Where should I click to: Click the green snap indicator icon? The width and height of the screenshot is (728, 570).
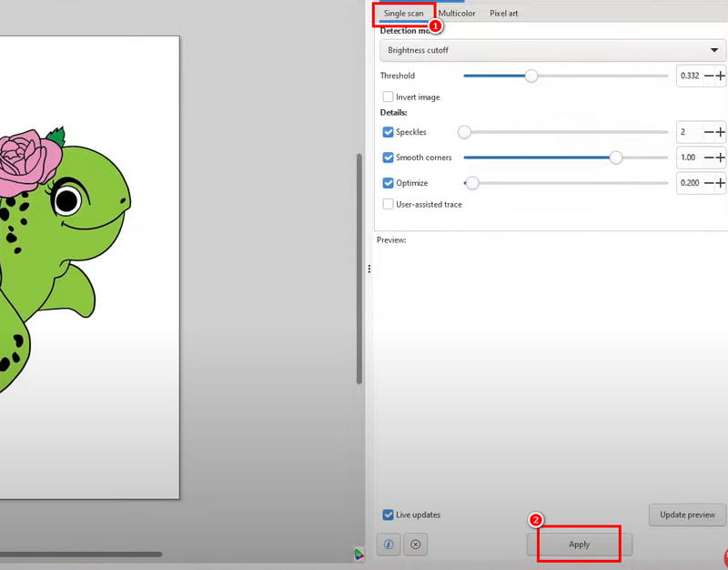click(358, 553)
